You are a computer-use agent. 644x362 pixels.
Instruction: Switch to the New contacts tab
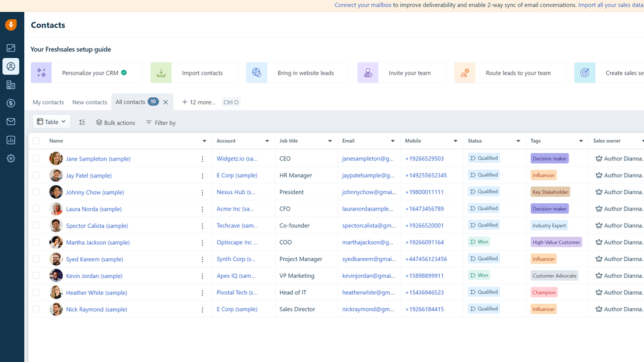tap(90, 102)
